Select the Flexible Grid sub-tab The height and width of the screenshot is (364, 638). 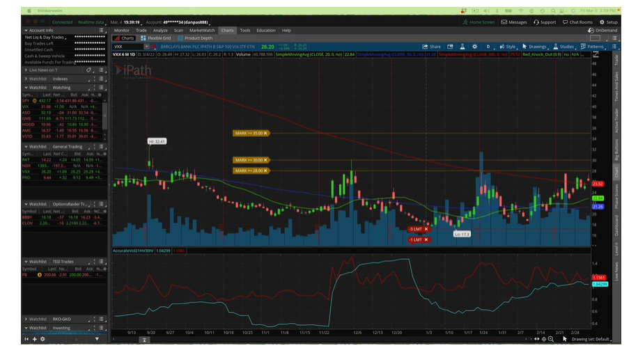pyautogui.click(x=156, y=38)
